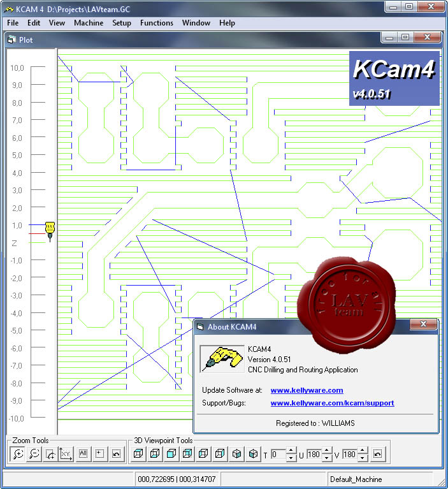Click the zoom window selection tool
The width and height of the screenshot is (448, 489).
50,454
